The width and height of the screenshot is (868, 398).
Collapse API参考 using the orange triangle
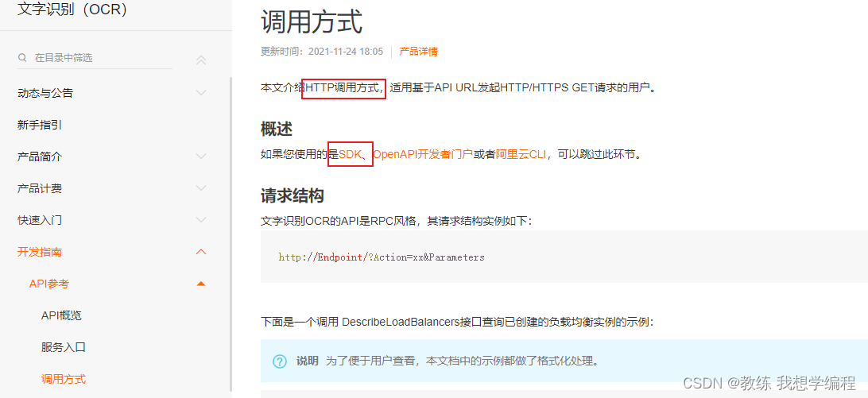point(202,284)
